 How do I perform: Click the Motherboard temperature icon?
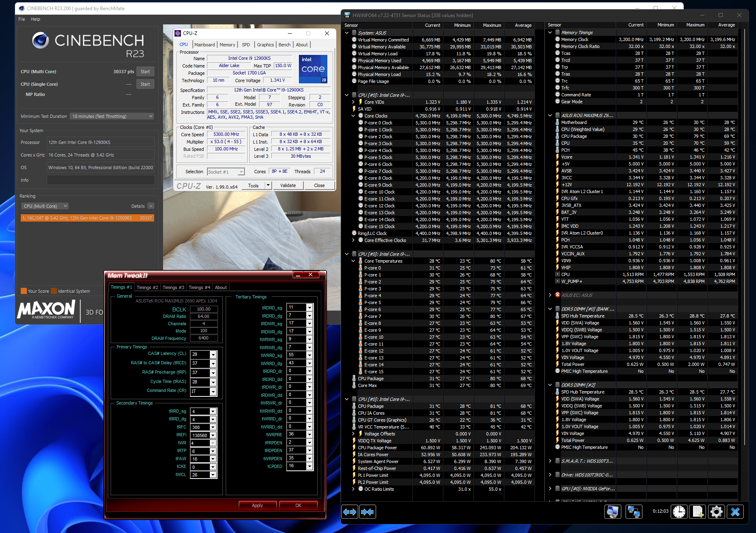tap(558, 122)
